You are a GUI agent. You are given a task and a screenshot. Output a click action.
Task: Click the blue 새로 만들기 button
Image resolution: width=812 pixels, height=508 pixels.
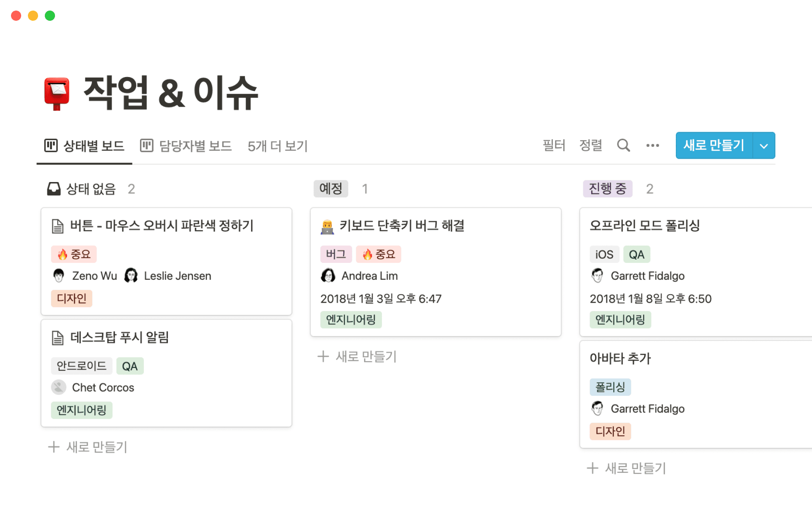click(713, 146)
